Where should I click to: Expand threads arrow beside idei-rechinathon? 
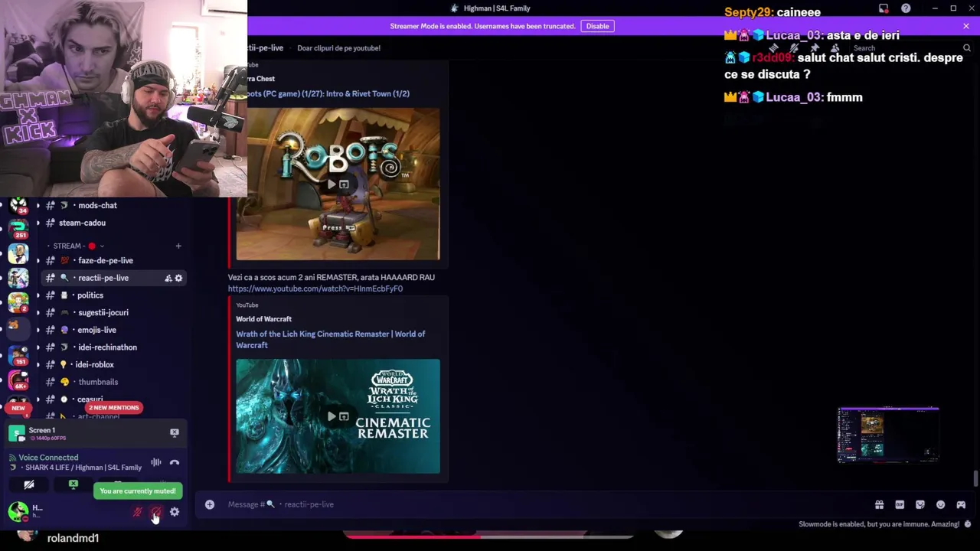click(38, 347)
